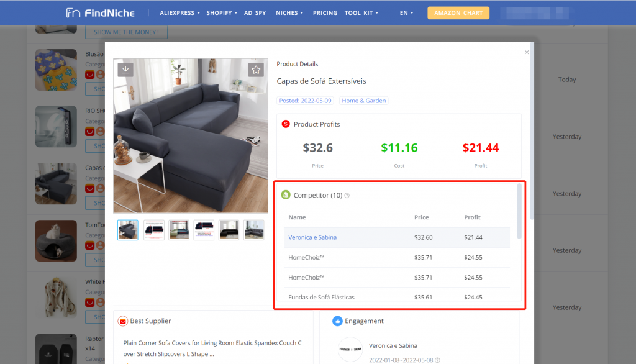This screenshot has height=364, width=636.
Task: Click AliExpress icon under RIO SH product
Action: pos(89,132)
